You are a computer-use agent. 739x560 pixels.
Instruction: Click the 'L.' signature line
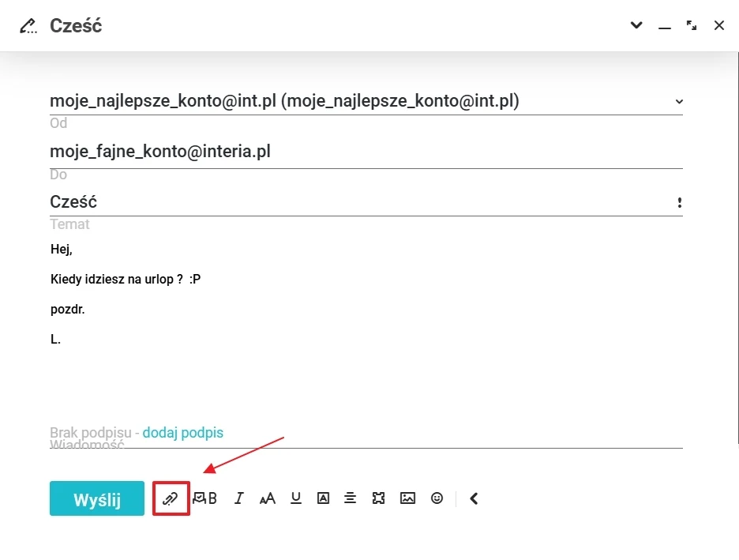[55, 339]
